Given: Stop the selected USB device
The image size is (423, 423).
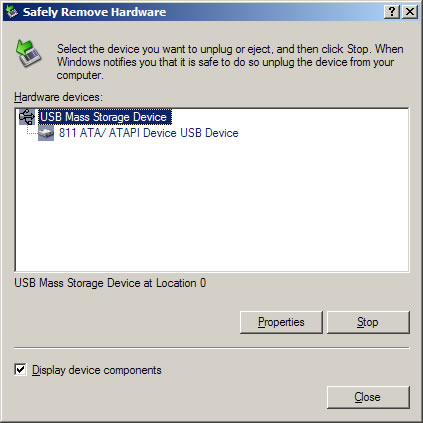Looking at the screenshot, I should tap(368, 322).
